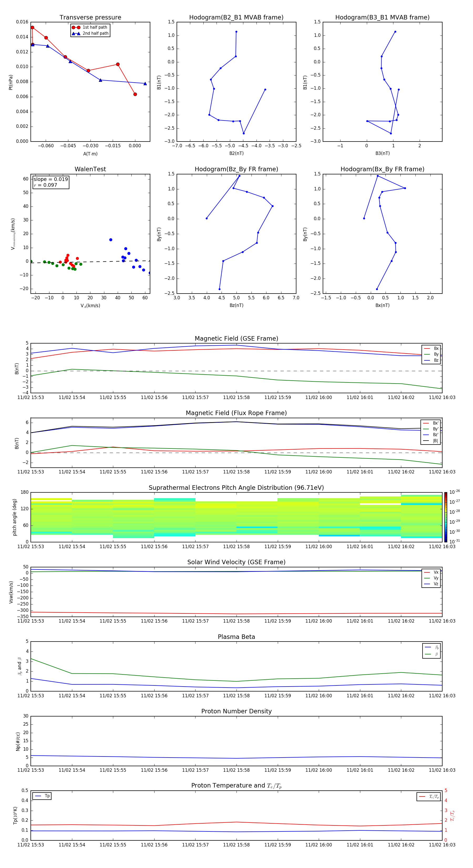The height and width of the screenshot is (868, 473).
Task: Click the By' legend entry in Flux Rope plot
Action: click(431, 429)
